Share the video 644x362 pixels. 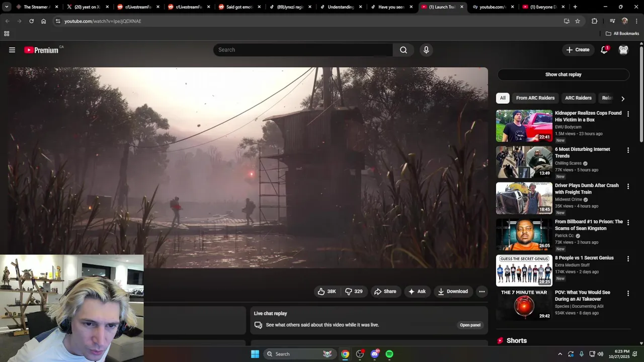pos(385,292)
